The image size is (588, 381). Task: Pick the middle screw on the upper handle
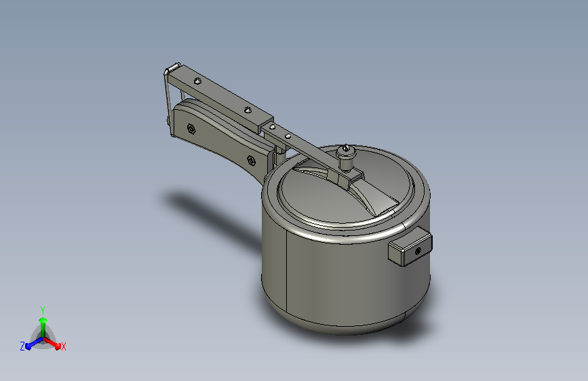(x=247, y=110)
